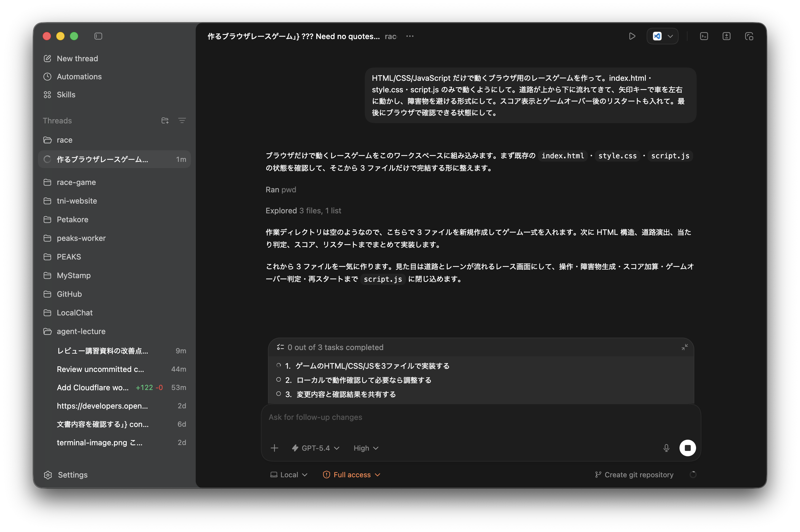Collapse the agent-lecture folder
Image resolution: width=800 pixels, height=532 pixels.
click(114, 331)
